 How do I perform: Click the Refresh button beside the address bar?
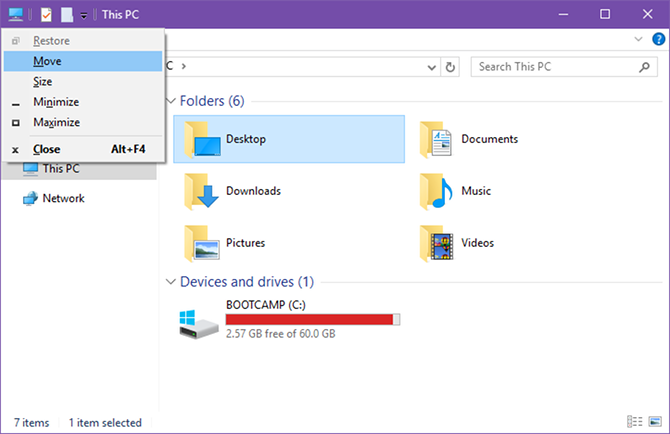click(x=450, y=67)
